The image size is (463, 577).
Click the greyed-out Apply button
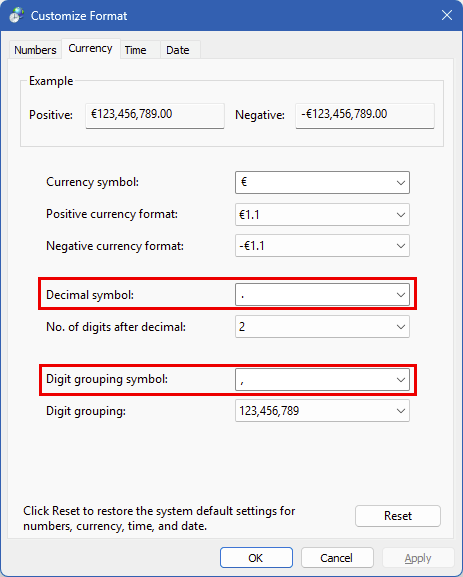[x=418, y=558]
